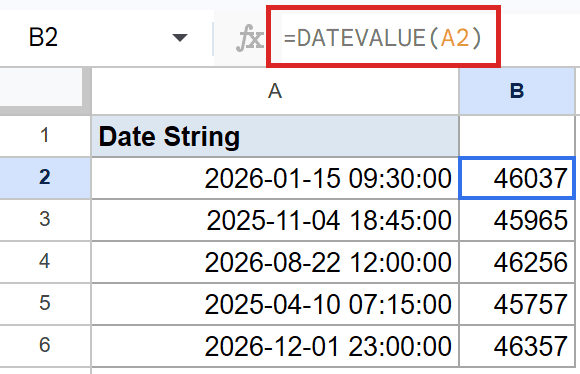This screenshot has width=580, height=374.
Task: Select column B header
Action: pyautogui.click(x=517, y=91)
